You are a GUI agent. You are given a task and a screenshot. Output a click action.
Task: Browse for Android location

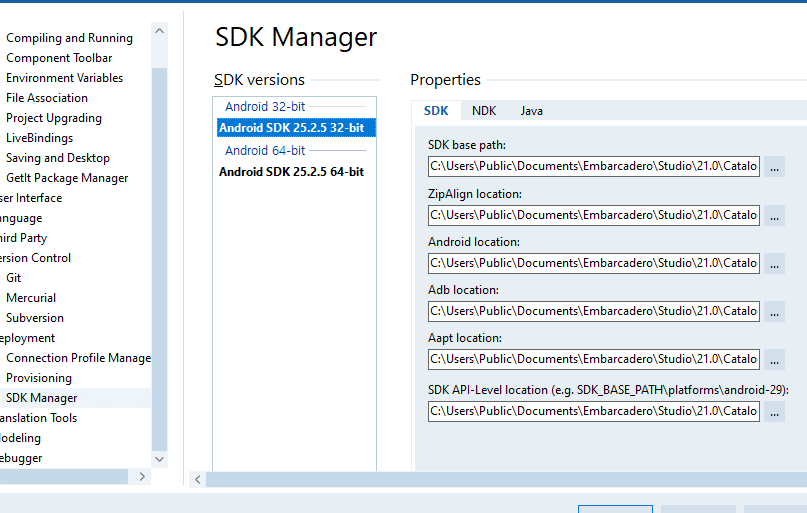click(774, 263)
